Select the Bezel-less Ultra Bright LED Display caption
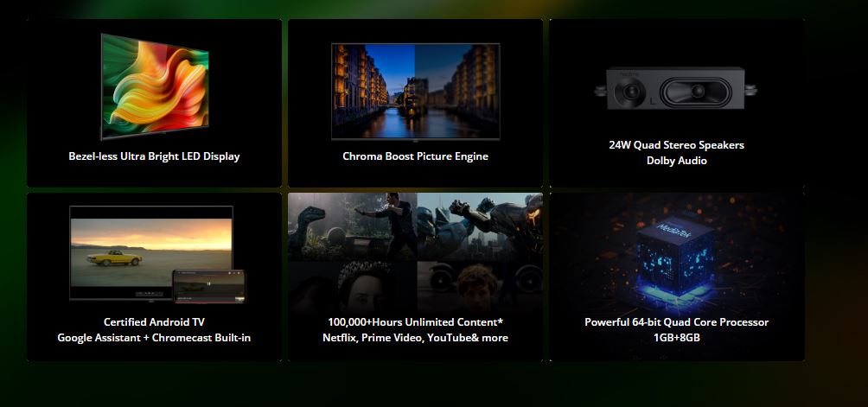The width and height of the screenshot is (868, 407). point(154,156)
